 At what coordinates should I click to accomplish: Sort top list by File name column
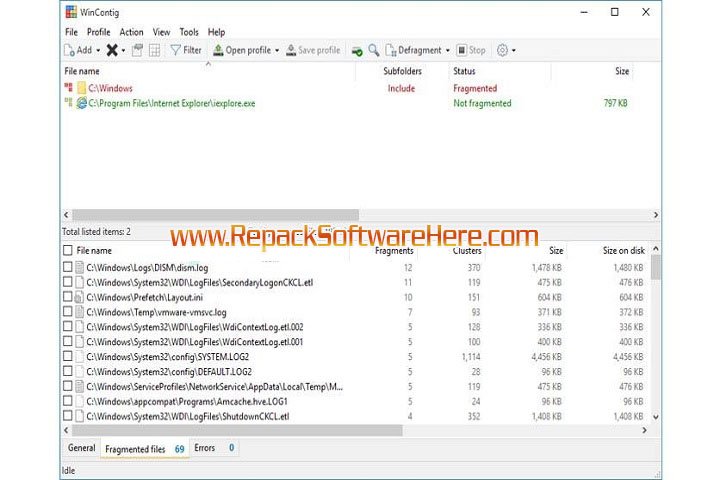[x=82, y=71]
